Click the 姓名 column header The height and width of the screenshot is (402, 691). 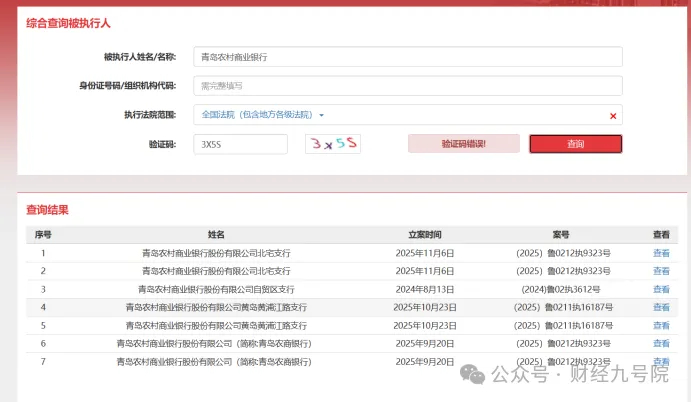(216, 235)
